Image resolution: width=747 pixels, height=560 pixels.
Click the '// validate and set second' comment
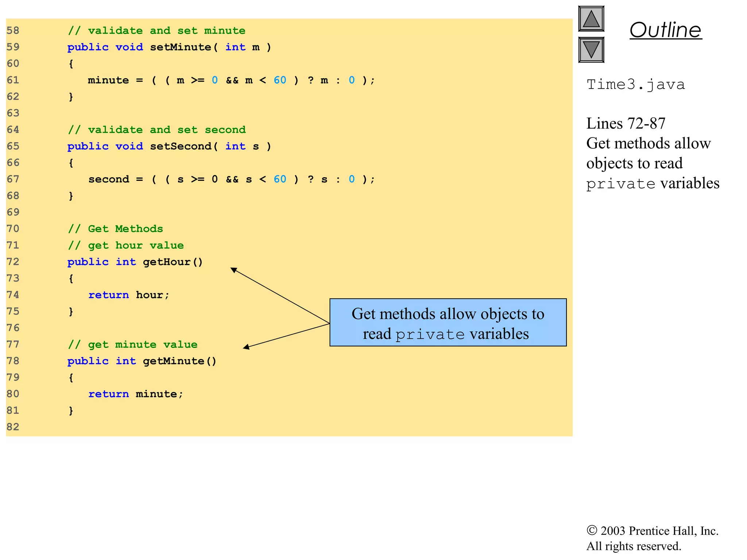point(157,130)
